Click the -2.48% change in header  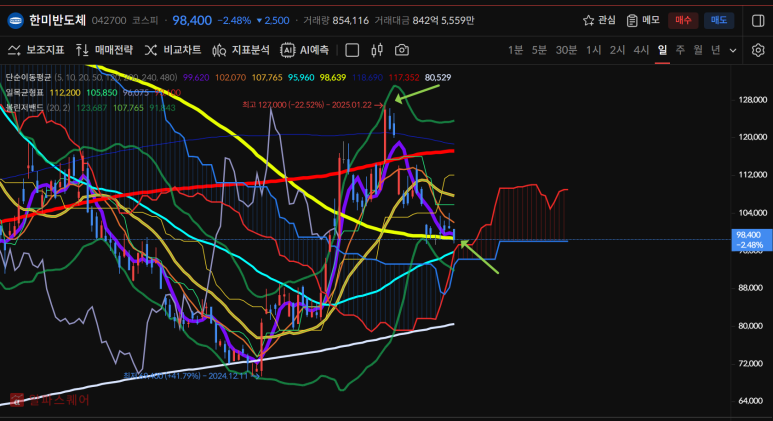(234, 20)
